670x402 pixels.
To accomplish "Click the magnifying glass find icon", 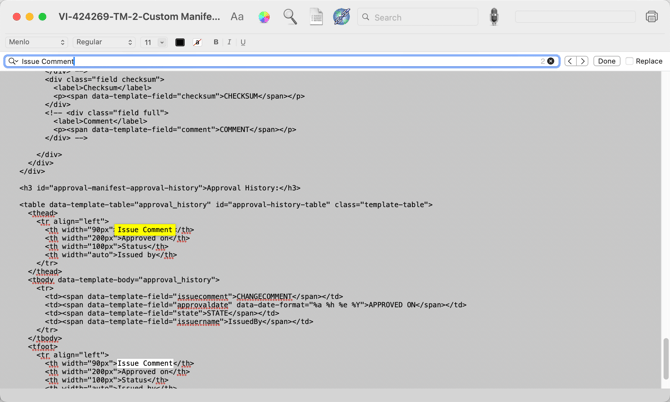I will [x=290, y=17].
